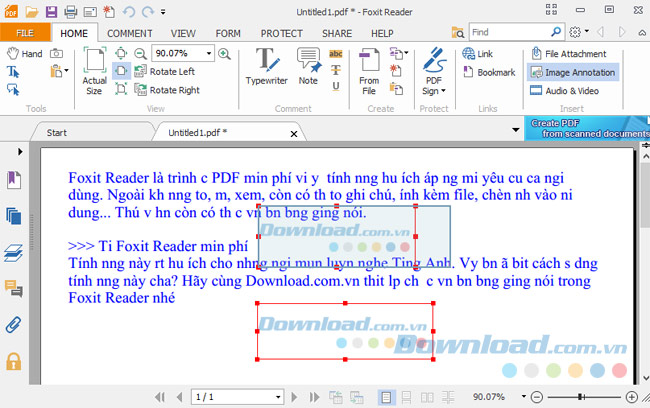Add a Note comment

(308, 66)
